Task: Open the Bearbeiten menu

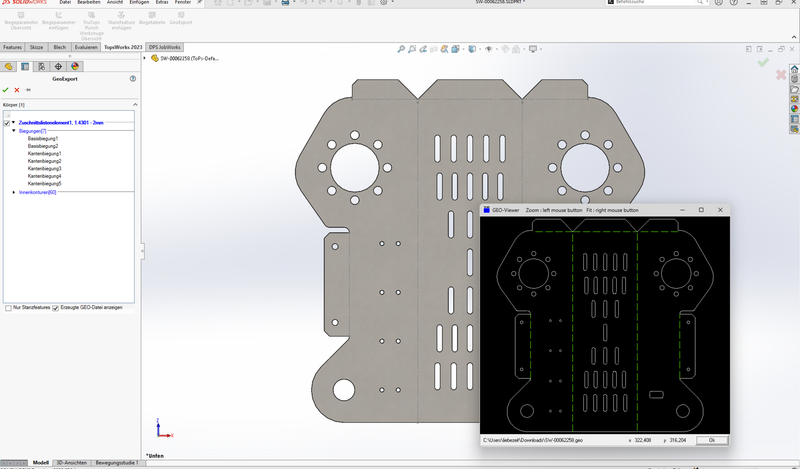Action: 89,2
